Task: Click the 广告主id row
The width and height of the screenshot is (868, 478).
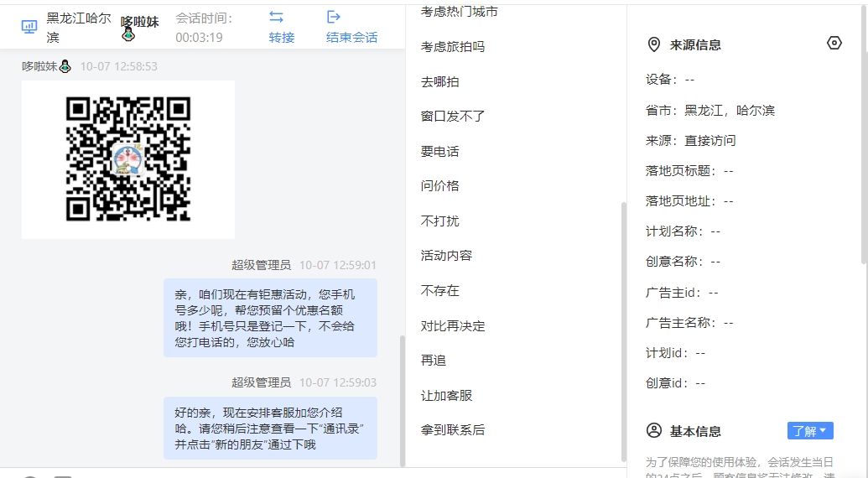Action: [682, 292]
